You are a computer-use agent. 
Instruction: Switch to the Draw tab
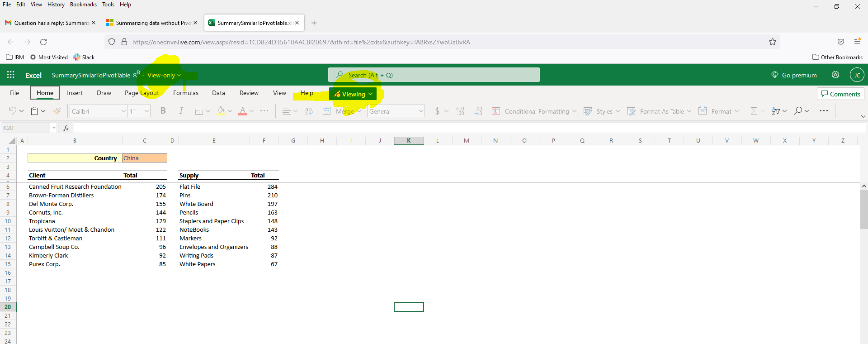tap(104, 93)
